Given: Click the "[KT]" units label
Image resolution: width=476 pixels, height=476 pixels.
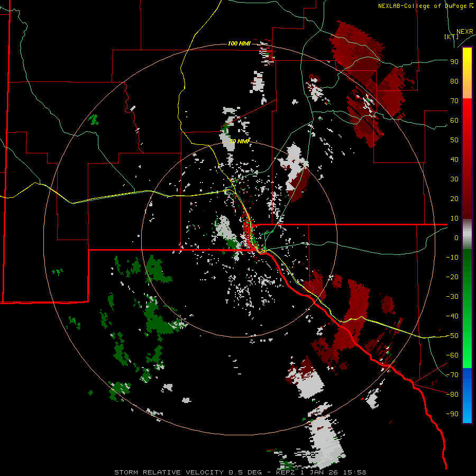Looking at the screenshot, I should [452, 36].
